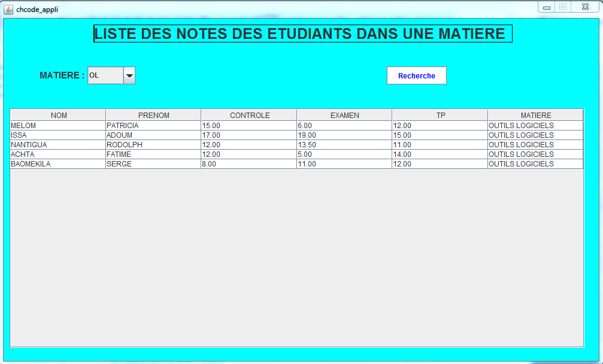Viewport: 603px width, 364px height.
Task: Select the MELOM name cell
Action: point(58,126)
